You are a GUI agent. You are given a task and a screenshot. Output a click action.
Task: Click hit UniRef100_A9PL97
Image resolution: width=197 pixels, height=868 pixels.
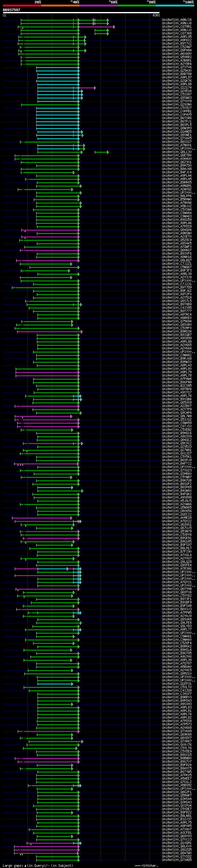coord(177,78)
